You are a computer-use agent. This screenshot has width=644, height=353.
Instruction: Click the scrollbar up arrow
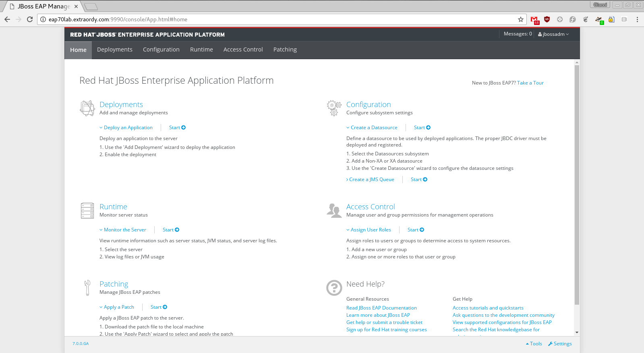(x=577, y=62)
